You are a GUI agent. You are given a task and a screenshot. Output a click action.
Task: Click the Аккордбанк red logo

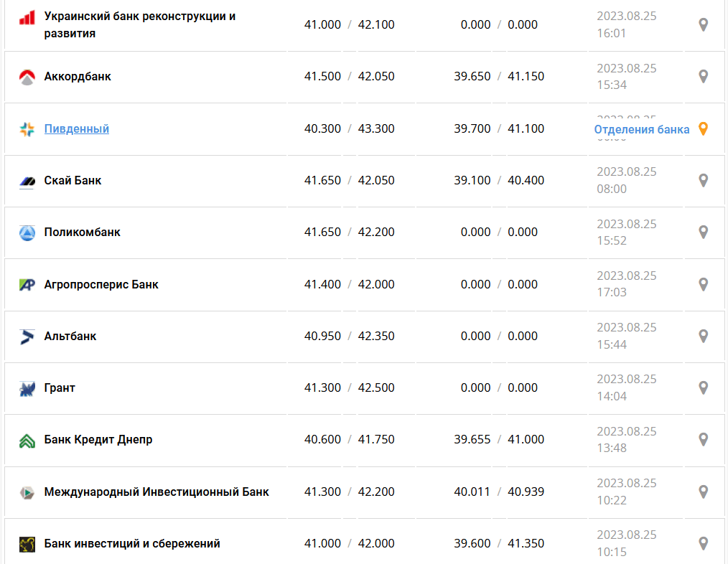click(x=27, y=77)
